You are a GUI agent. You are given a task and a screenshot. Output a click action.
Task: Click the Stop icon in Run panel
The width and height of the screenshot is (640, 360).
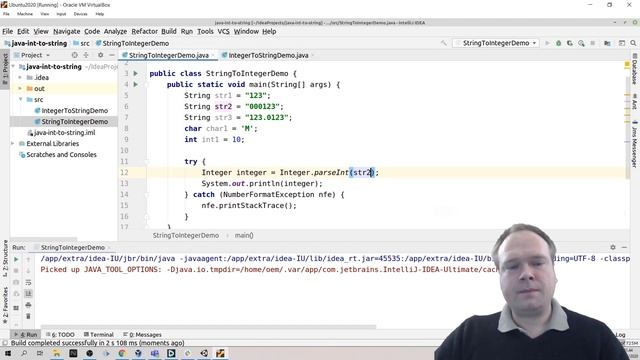pyautogui.click(x=16, y=271)
